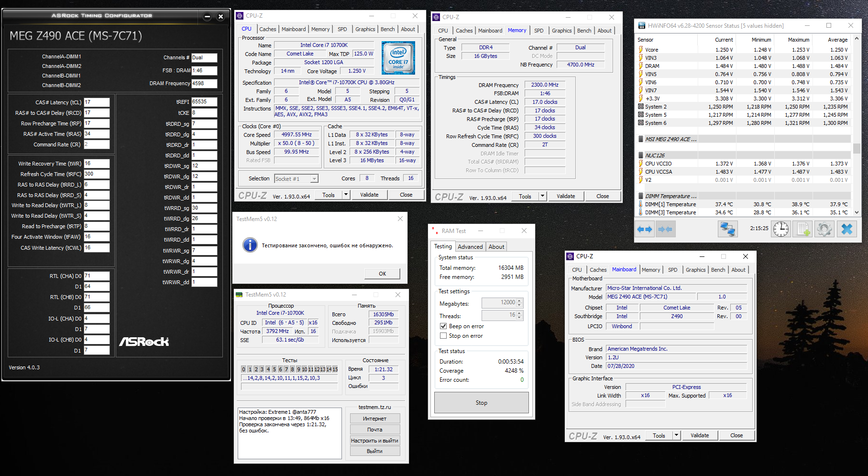The image size is (868, 476).
Task: Click the fan icon beside System 6
Action: (641, 123)
